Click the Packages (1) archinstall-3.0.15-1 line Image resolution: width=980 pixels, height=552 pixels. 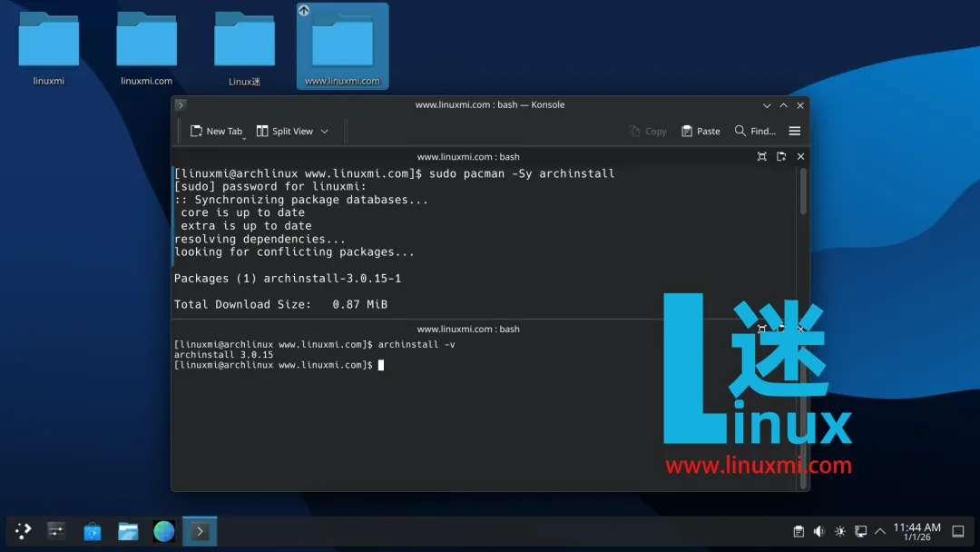(x=288, y=278)
